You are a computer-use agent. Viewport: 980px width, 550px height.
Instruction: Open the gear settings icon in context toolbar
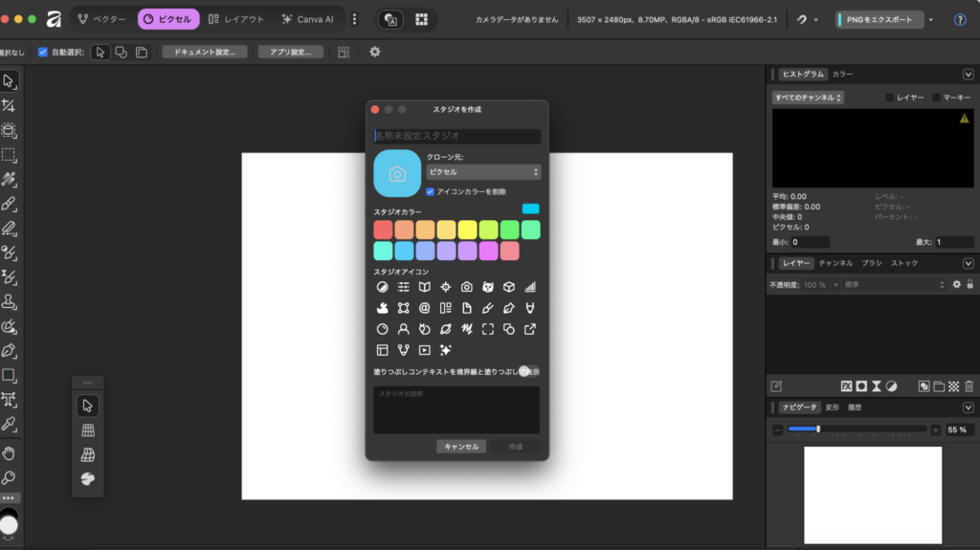point(375,52)
